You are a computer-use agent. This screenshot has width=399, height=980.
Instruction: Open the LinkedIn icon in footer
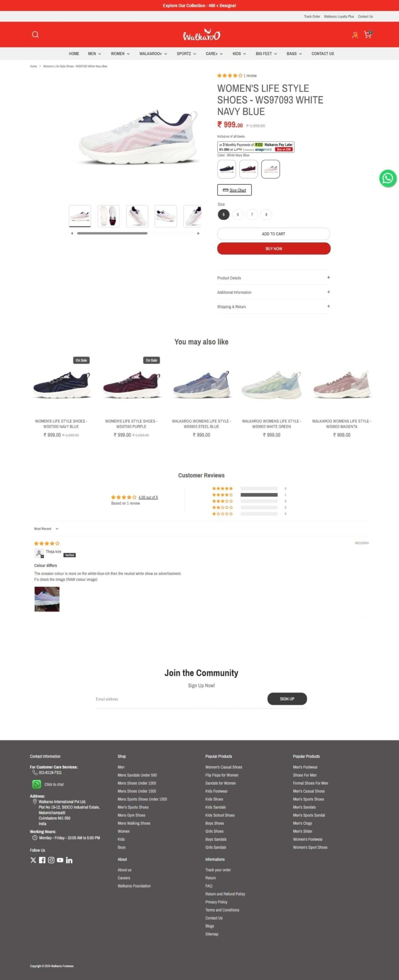click(69, 860)
